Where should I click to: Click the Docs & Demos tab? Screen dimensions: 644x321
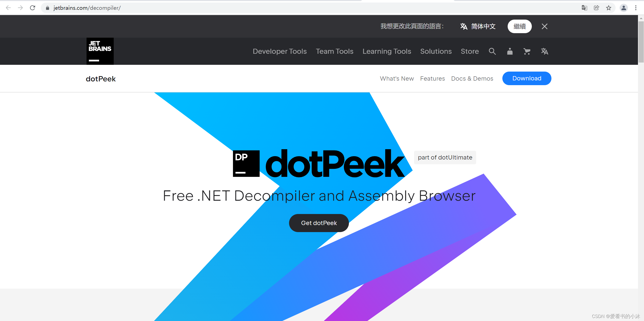pos(471,78)
